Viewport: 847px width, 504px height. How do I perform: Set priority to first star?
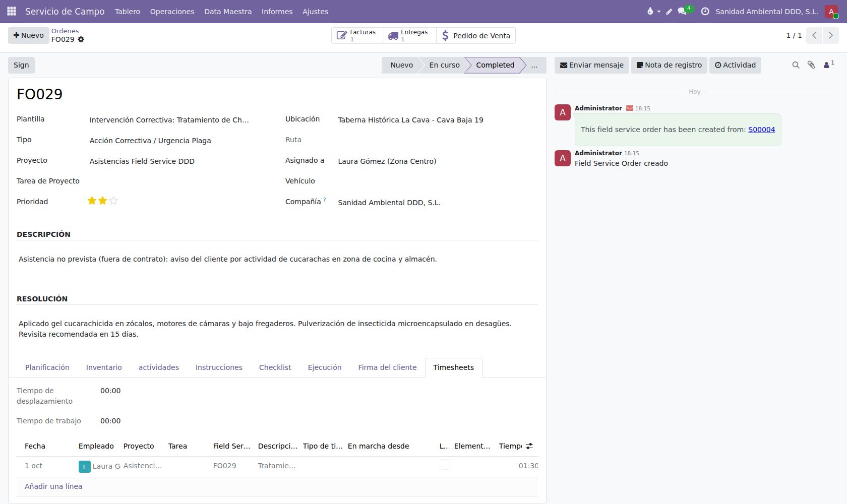(x=92, y=201)
